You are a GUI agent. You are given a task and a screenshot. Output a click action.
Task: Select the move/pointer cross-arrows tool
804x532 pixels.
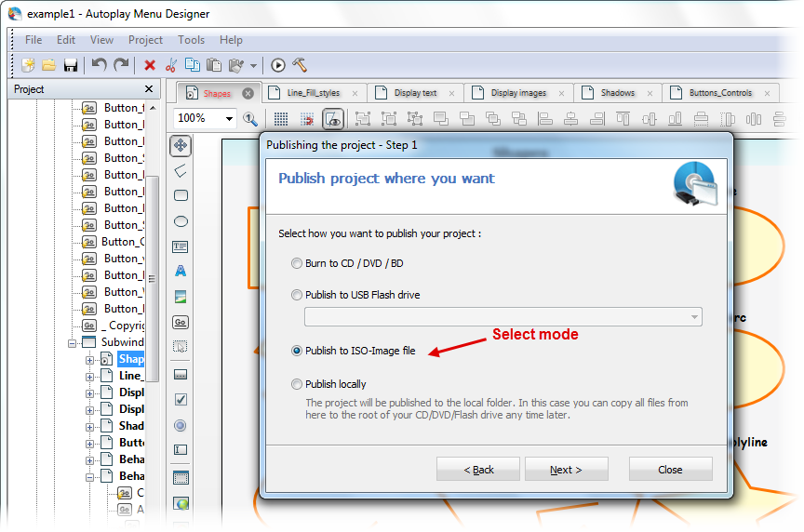pos(181,146)
